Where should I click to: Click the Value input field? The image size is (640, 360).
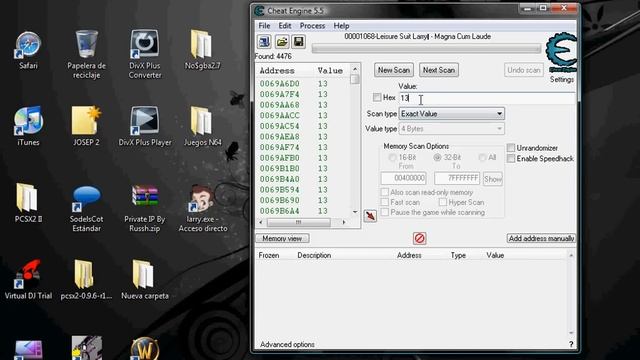point(487,98)
